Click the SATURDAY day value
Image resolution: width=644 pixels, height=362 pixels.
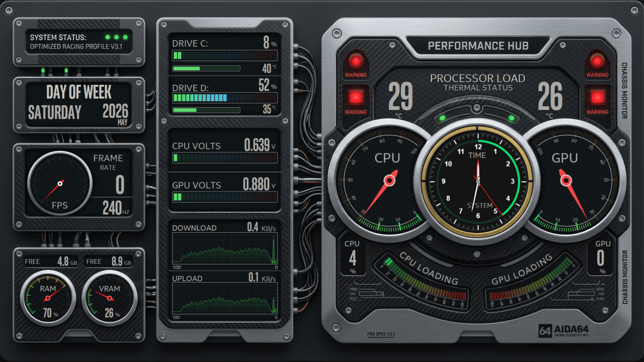(x=55, y=112)
